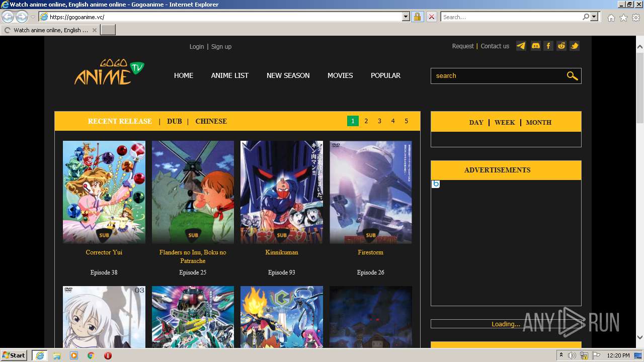Select the MONTH ranking tab
The height and width of the screenshot is (362, 644).
(x=538, y=122)
